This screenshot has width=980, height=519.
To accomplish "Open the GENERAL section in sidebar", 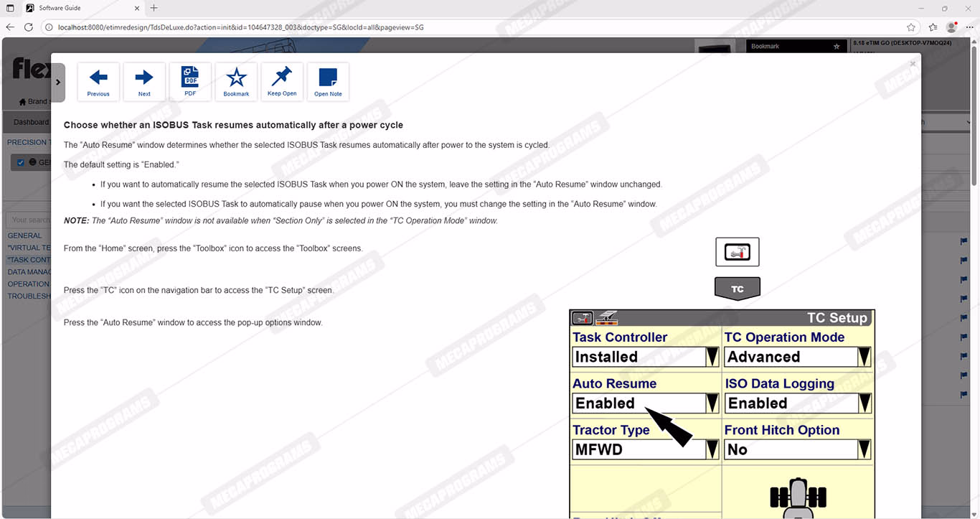I will tap(24, 235).
